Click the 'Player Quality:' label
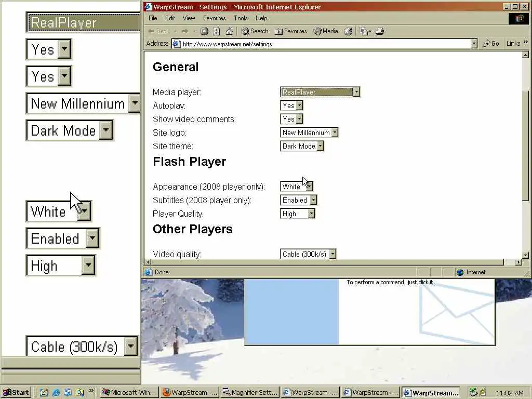 pyautogui.click(x=178, y=214)
